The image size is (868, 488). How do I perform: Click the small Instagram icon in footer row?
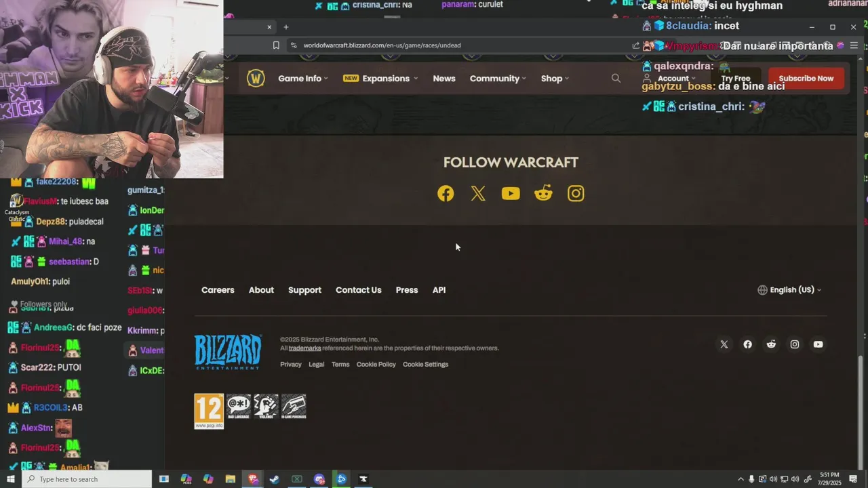(795, 344)
